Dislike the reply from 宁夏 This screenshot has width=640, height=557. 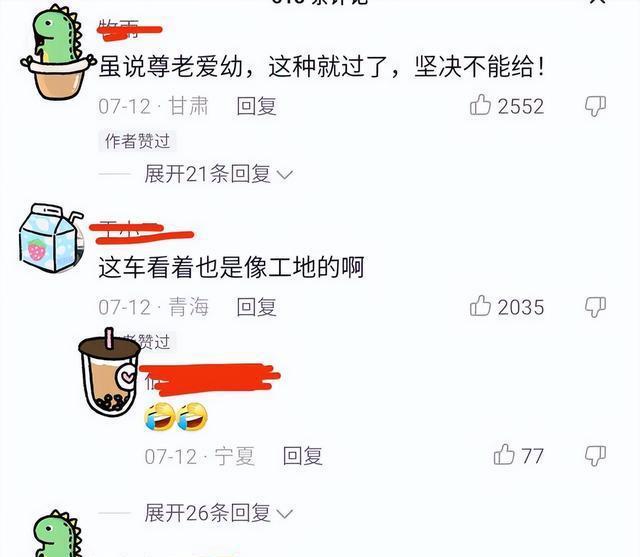595,455
